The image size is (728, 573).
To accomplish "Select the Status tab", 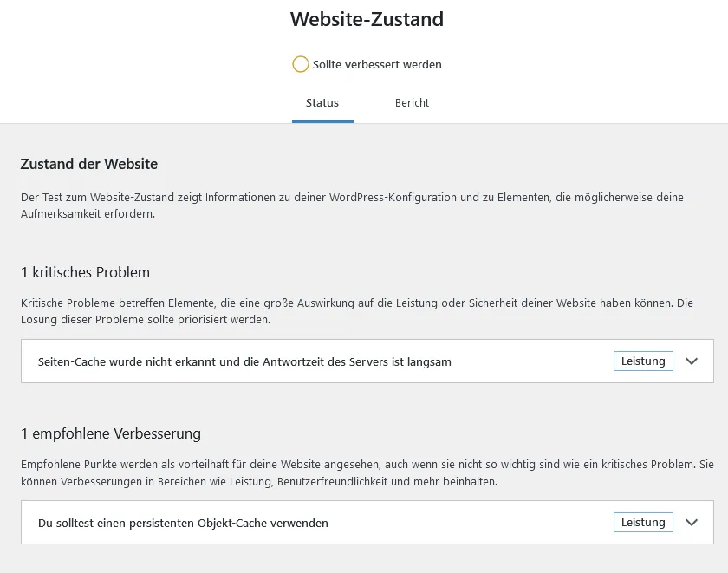I will [322, 102].
